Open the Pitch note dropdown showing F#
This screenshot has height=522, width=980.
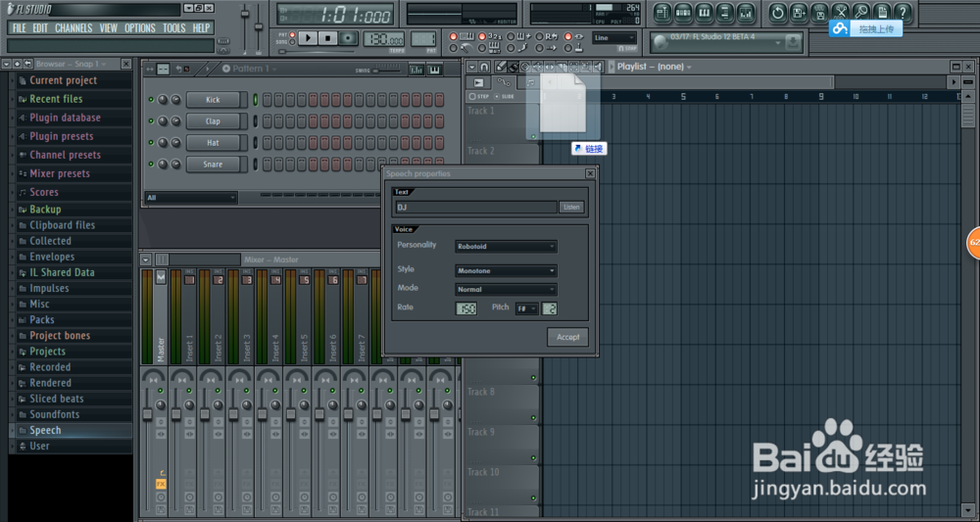click(526, 308)
